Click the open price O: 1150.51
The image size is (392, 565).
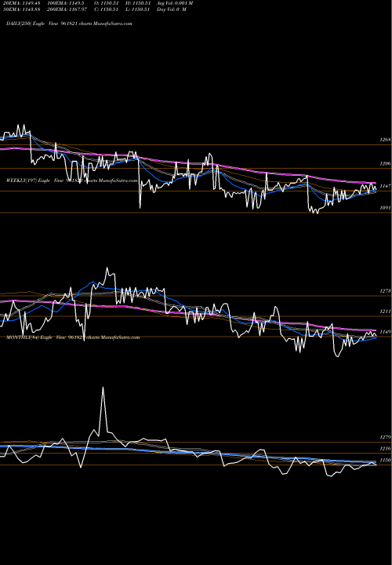point(105,3)
